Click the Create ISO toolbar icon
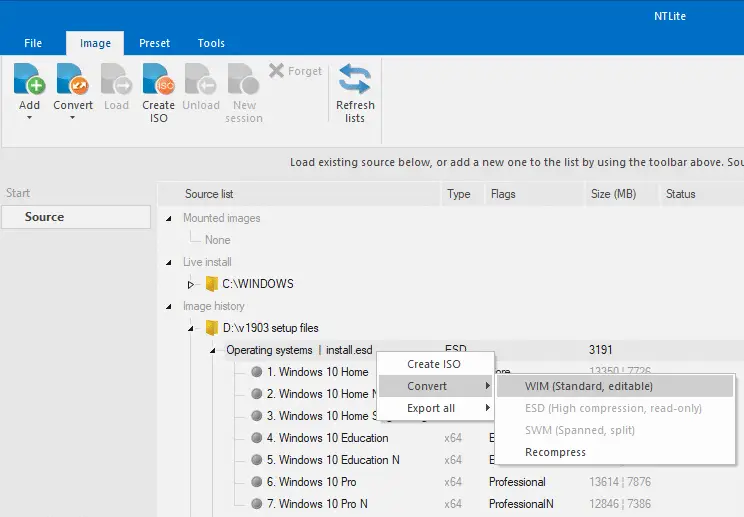Screen dimensions: 744x517 [x=158, y=79]
